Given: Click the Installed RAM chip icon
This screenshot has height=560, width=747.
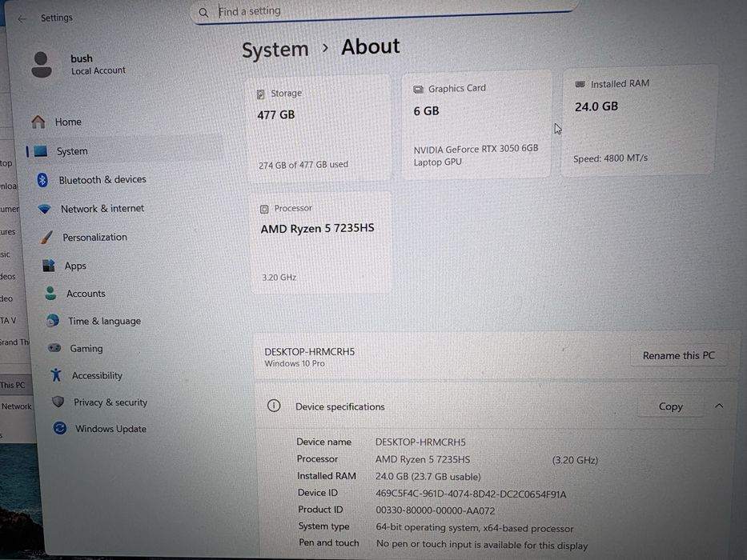Looking at the screenshot, I should (x=580, y=84).
